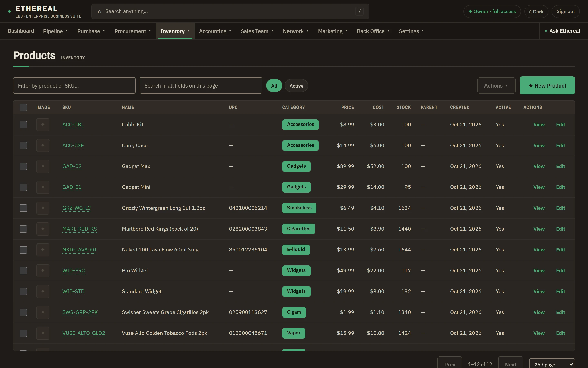Toggle the Dark theme button
The height and width of the screenshot is (368, 588).
pos(536,11)
